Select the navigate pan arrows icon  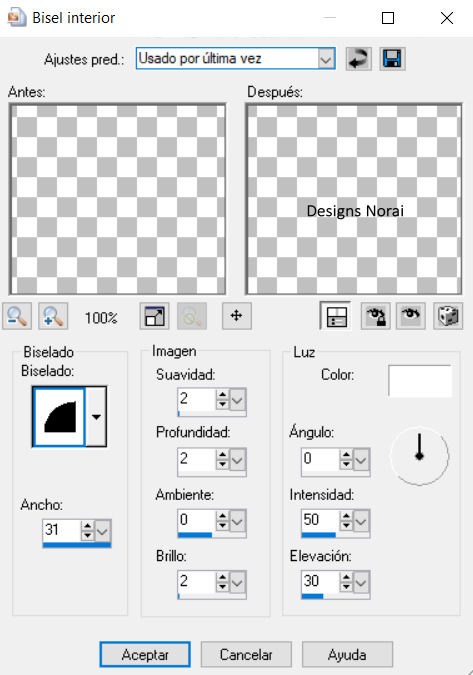pyautogui.click(x=237, y=316)
